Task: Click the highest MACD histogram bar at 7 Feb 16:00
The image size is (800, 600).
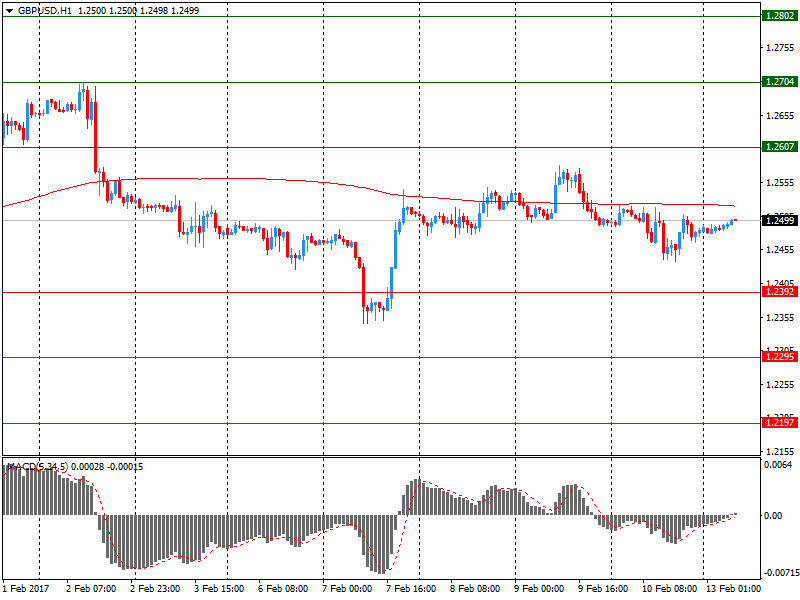Action: 418,497
